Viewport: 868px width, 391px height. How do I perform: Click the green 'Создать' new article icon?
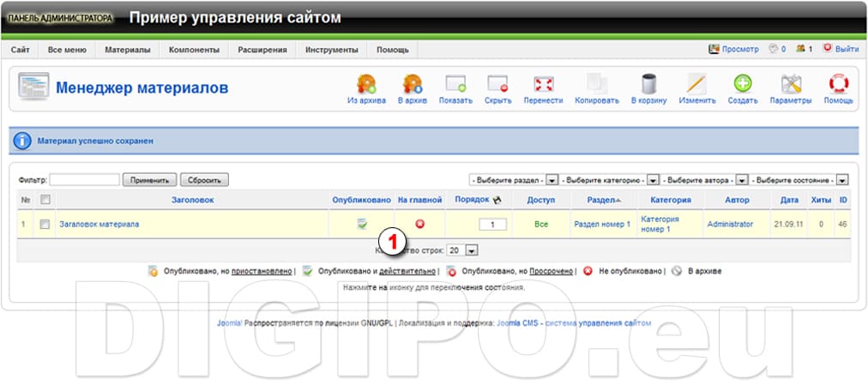tap(742, 85)
